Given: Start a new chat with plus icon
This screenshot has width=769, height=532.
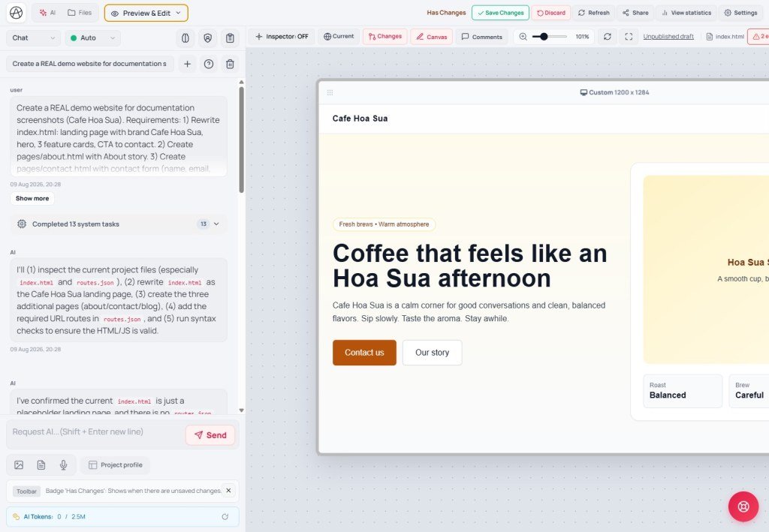Looking at the screenshot, I should (187, 64).
